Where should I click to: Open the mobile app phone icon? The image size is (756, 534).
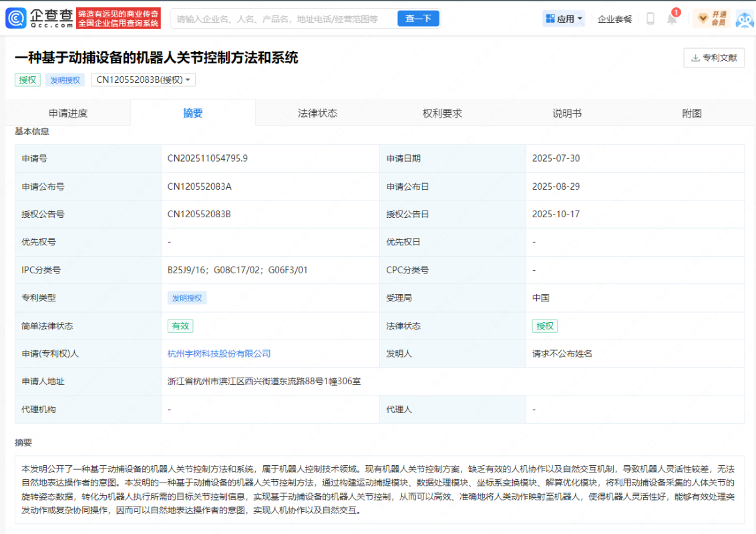tap(650, 19)
